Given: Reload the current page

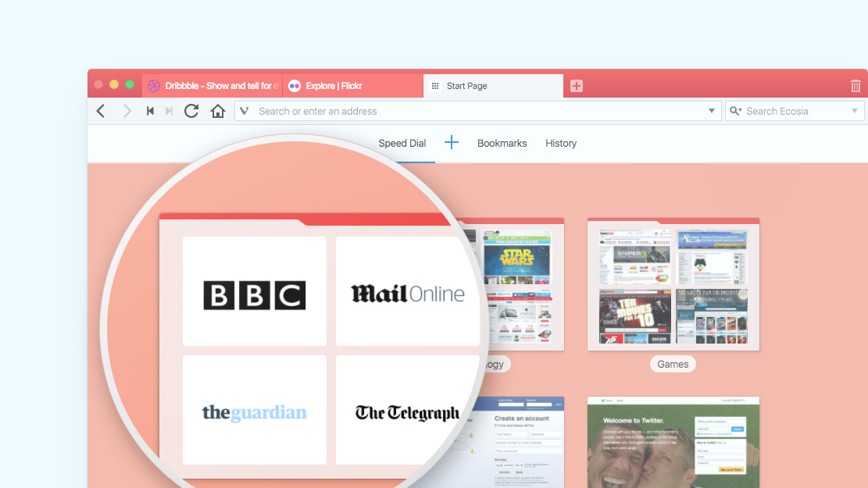Looking at the screenshot, I should click(191, 111).
